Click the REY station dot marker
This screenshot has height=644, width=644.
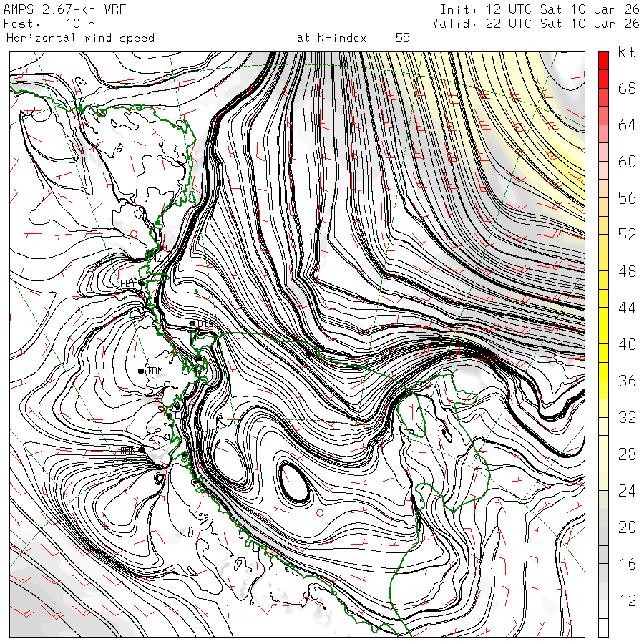142,283
